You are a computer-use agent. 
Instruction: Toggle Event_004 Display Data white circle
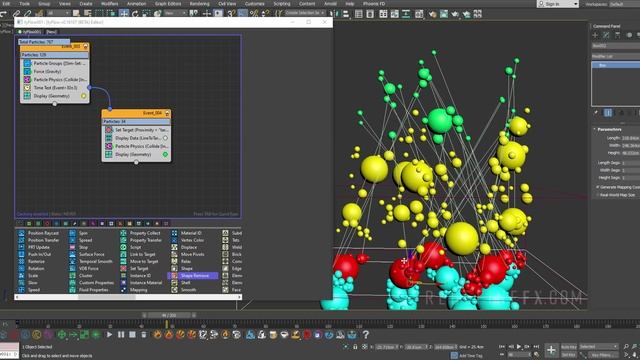pyautogui.click(x=165, y=138)
